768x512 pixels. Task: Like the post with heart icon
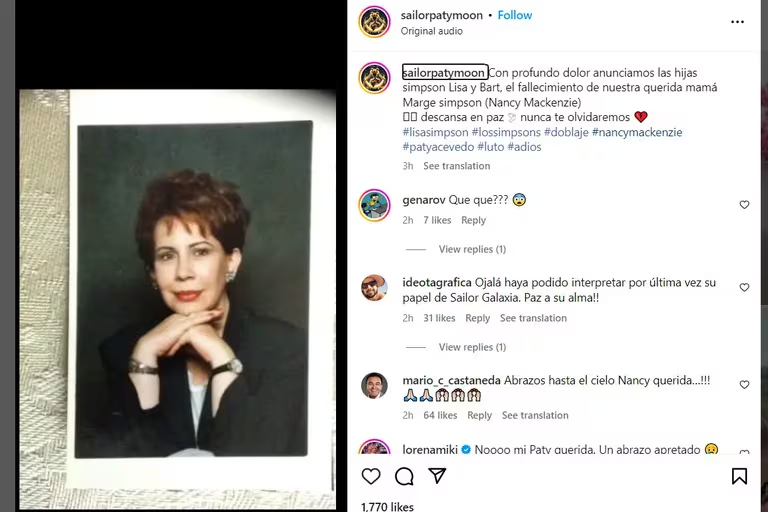click(x=371, y=476)
